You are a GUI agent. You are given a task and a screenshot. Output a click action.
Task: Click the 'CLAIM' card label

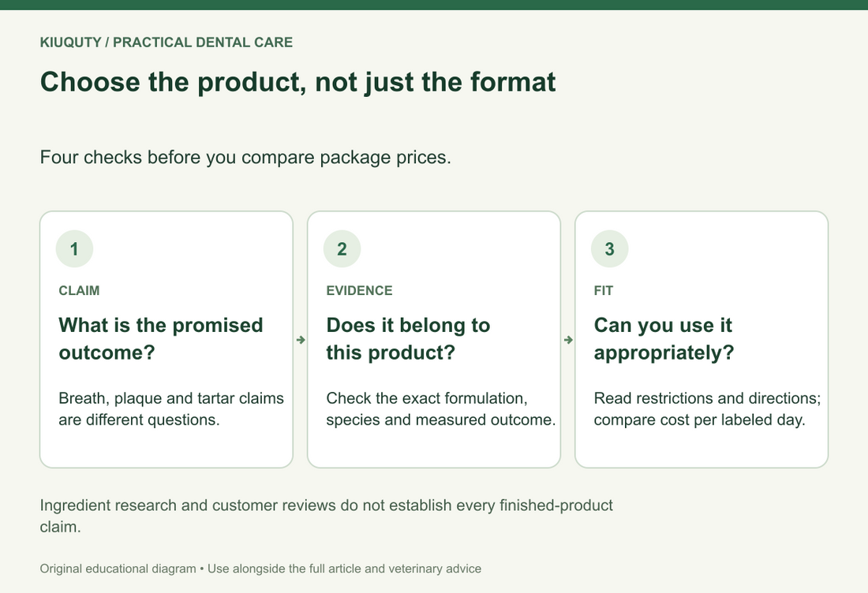point(79,291)
